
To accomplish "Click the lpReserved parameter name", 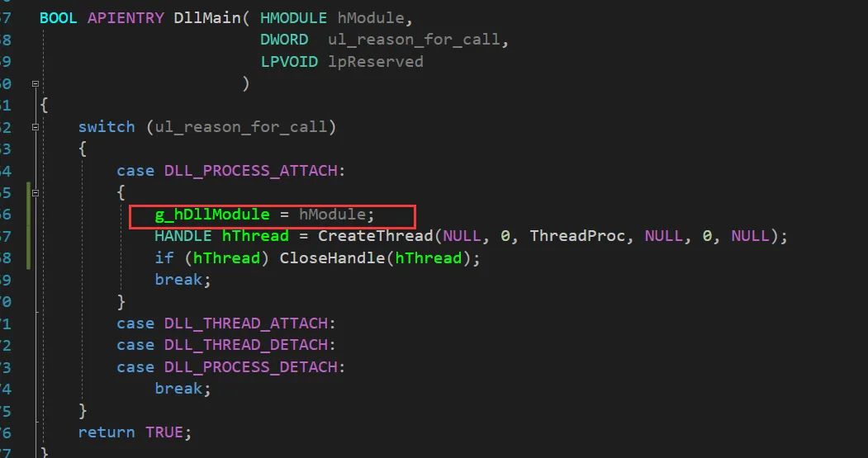I will coord(376,62).
